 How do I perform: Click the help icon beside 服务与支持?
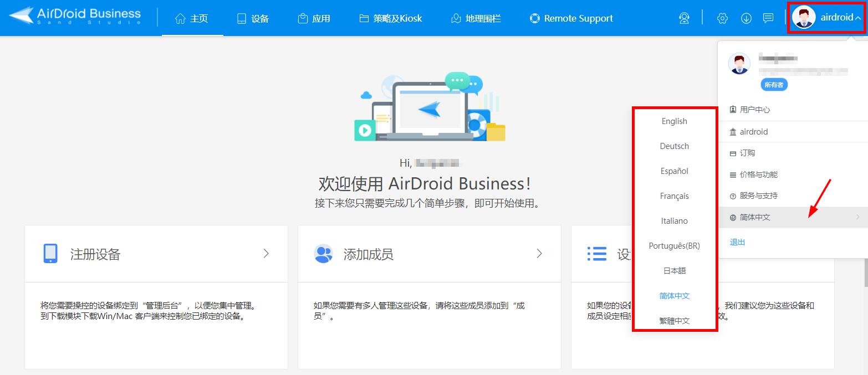point(733,196)
